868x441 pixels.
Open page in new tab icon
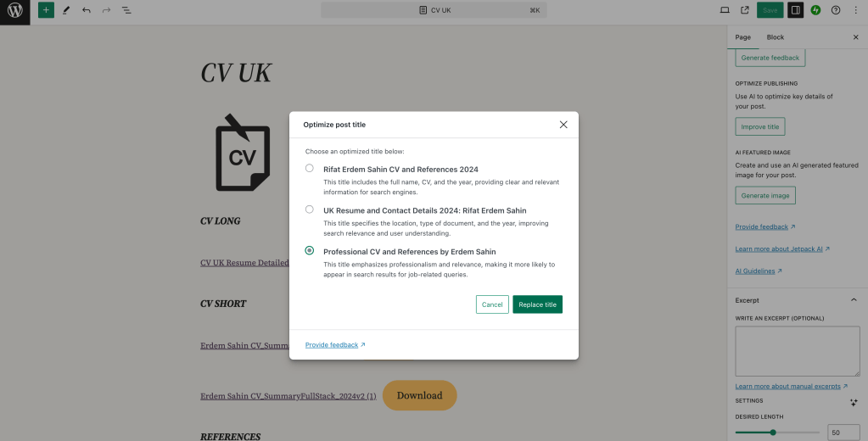tap(745, 10)
